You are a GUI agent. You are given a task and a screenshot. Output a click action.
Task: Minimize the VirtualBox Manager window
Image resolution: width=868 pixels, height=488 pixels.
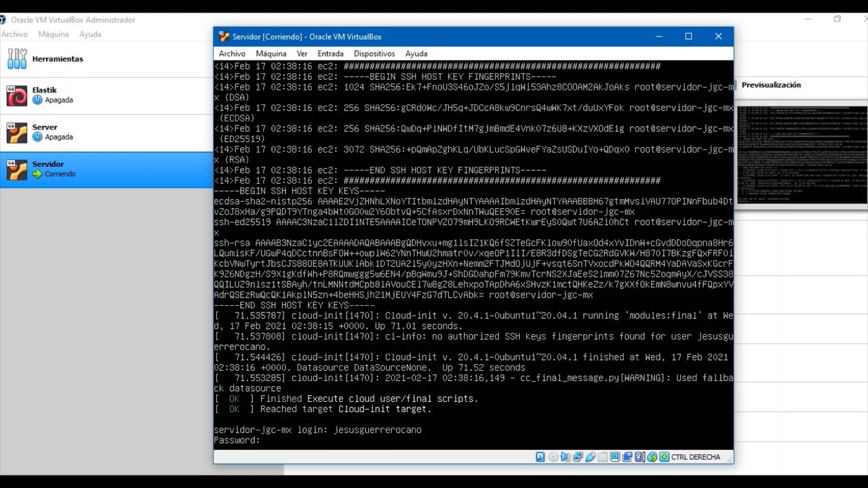(x=808, y=20)
